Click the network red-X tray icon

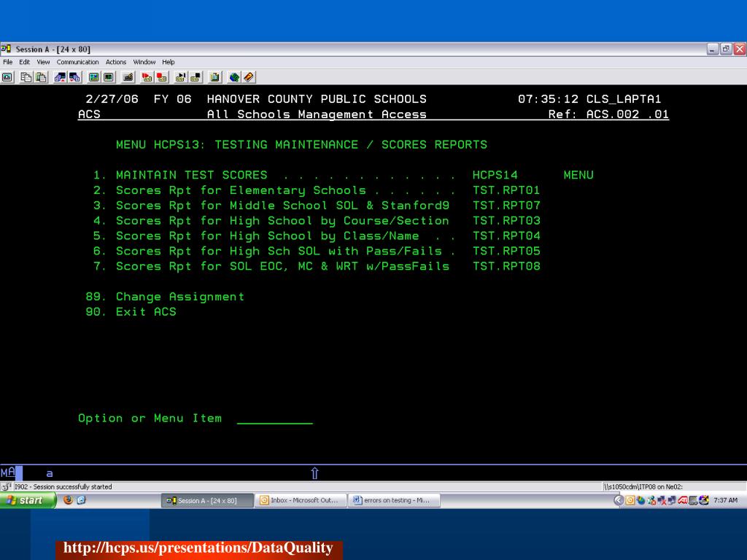662,500
